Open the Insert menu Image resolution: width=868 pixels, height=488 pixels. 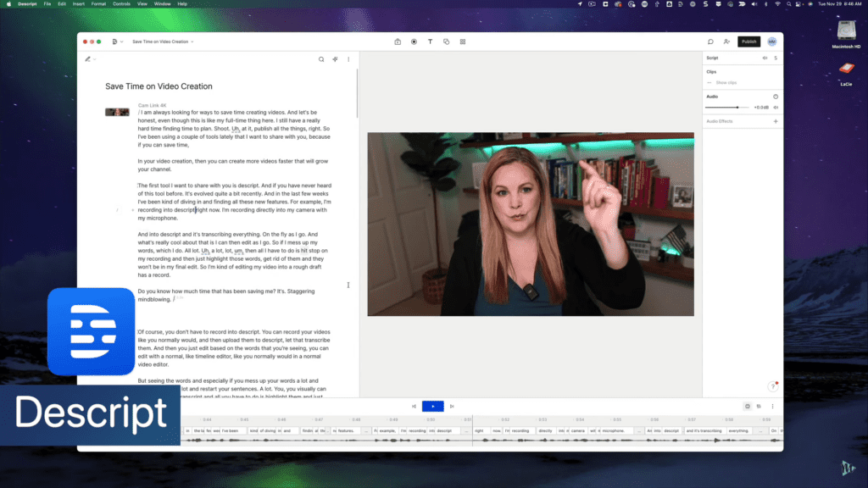(79, 4)
